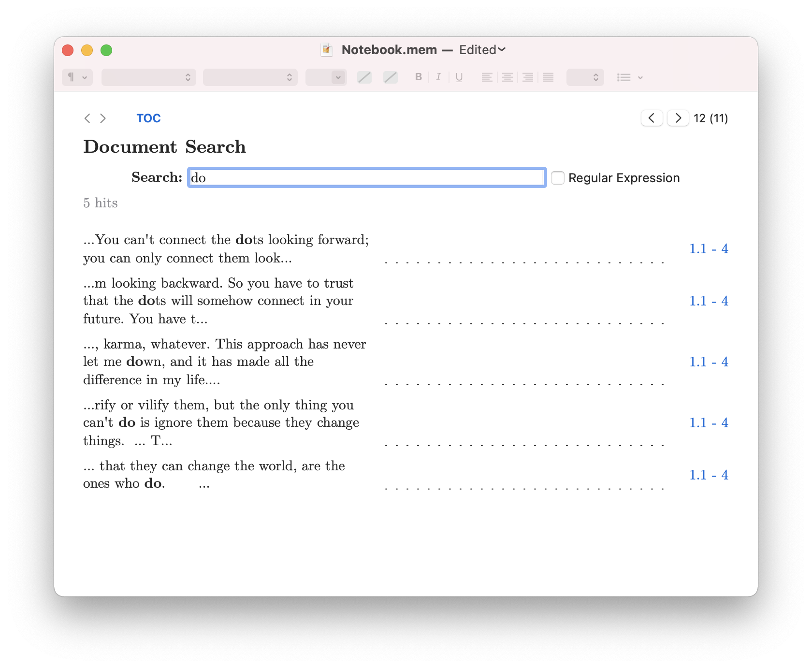Open the font size combo box
Screen dimensions: 812x668
326,77
